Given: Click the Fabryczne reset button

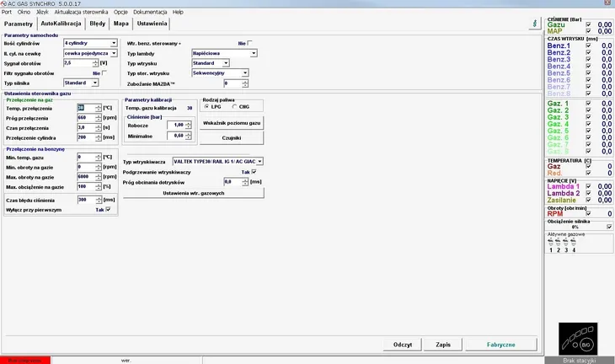Looking at the screenshot, I should point(500,345).
